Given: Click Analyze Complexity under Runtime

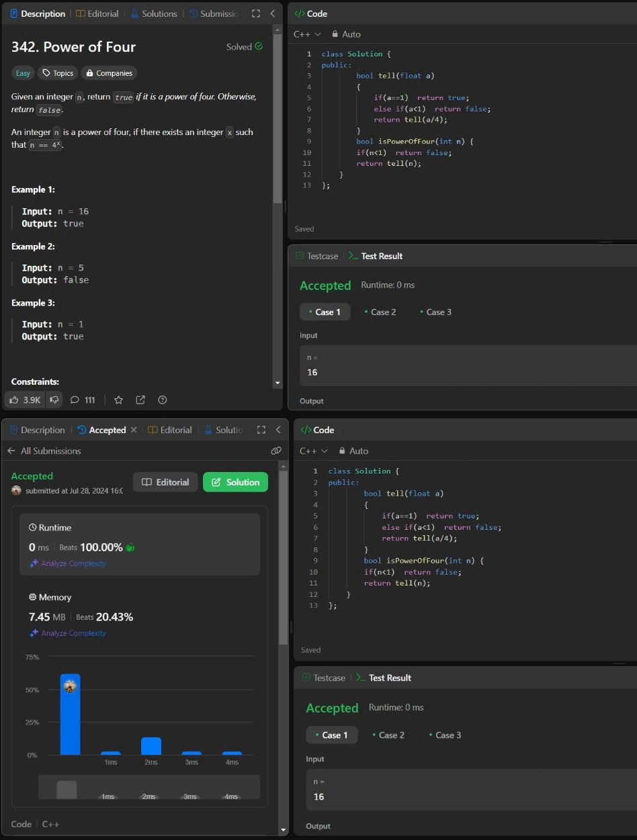Looking at the screenshot, I should (x=74, y=563).
